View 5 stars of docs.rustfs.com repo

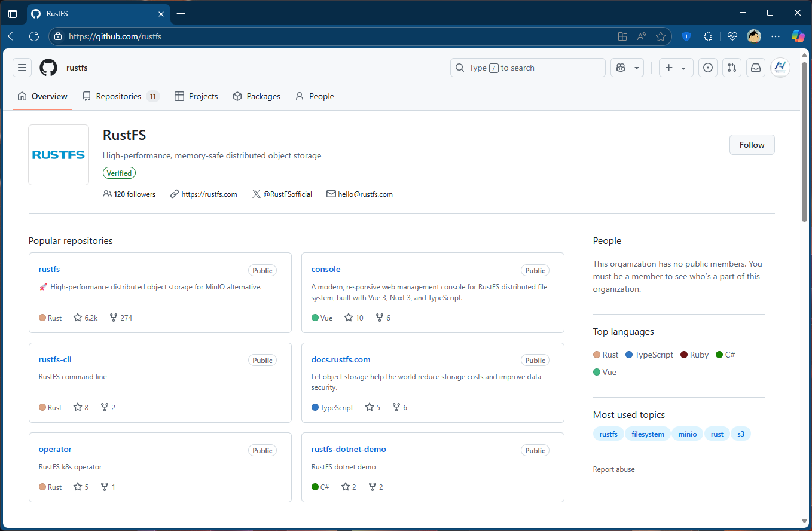click(373, 407)
